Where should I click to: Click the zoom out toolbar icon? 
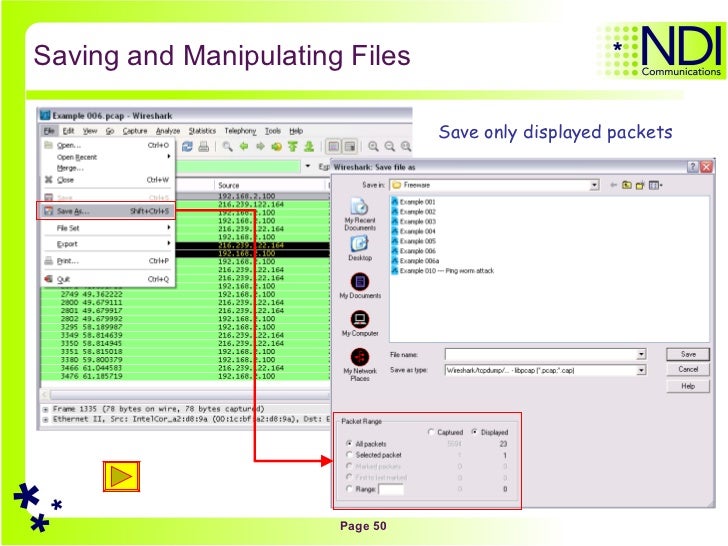390,147
